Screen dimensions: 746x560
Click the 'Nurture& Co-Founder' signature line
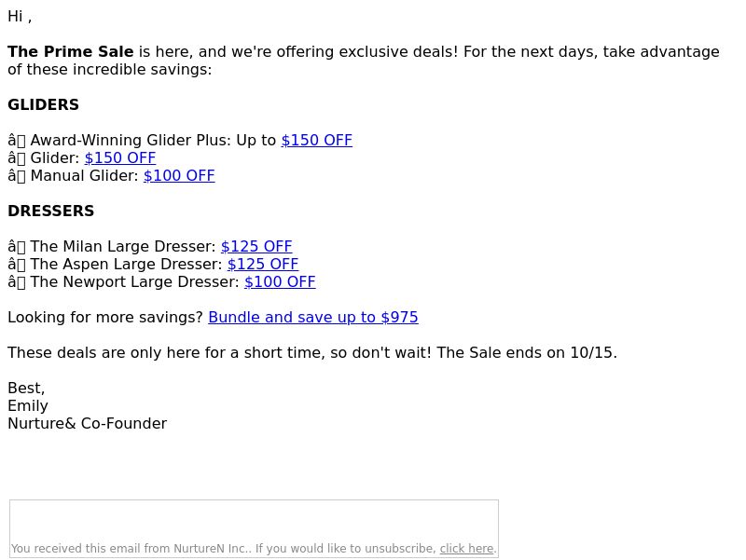pyautogui.click(x=87, y=423)
